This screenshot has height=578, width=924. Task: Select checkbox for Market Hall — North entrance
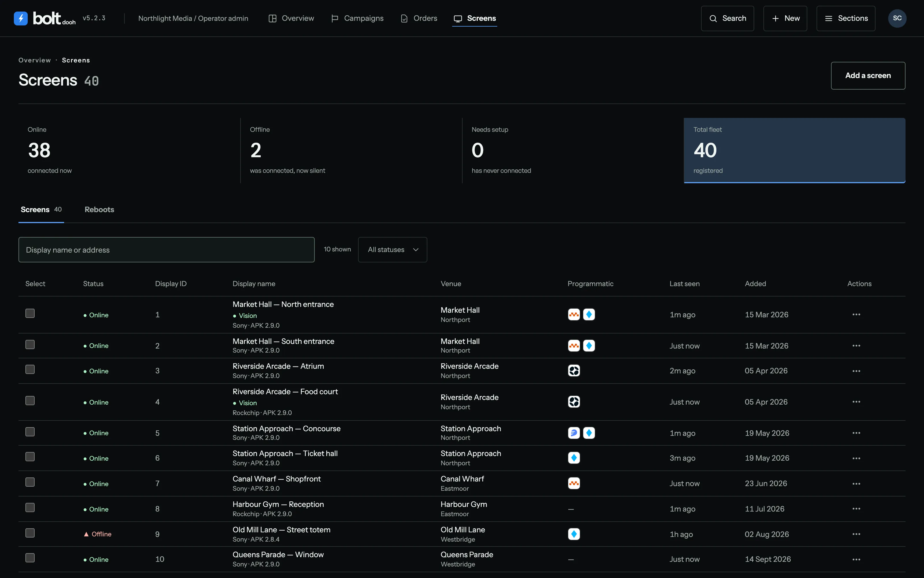coord(30,314)
